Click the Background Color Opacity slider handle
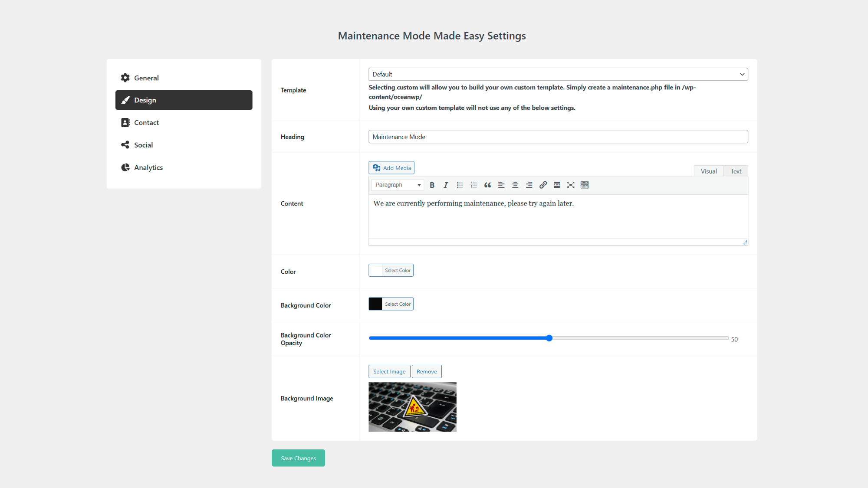This screenshot has height=488, width=868. pos(549,338)
